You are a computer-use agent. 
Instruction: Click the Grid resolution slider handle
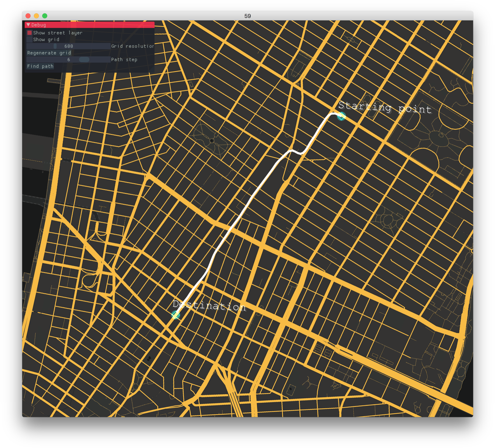point(55,46)
